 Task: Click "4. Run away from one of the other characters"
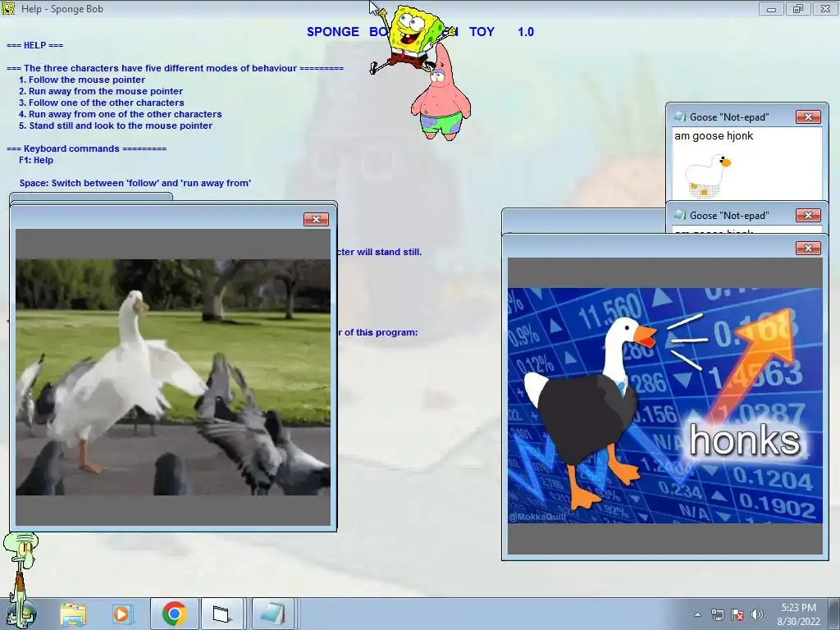pos(120,114)
